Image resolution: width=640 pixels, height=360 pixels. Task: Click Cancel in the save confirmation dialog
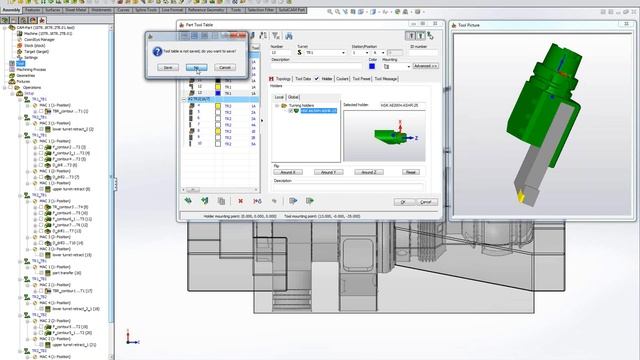click(225, 67)
